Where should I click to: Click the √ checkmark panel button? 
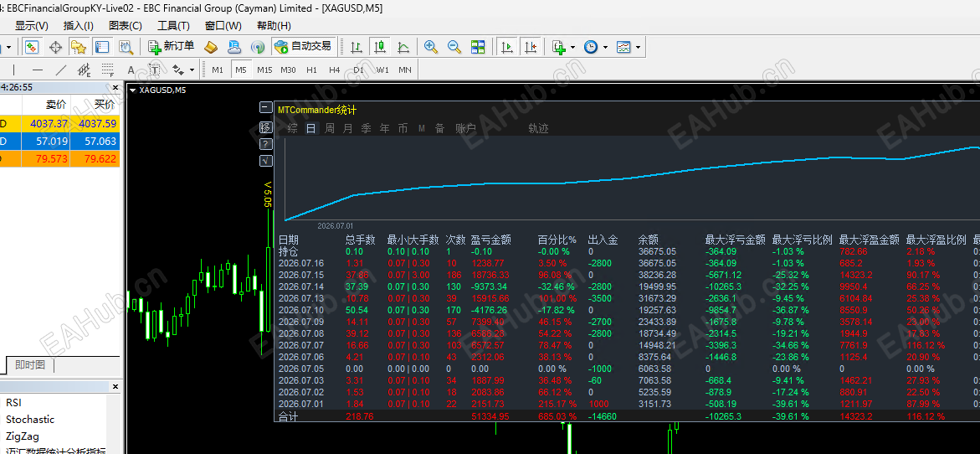265,161
